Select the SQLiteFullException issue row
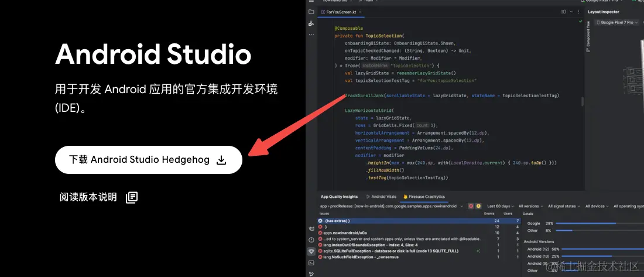This screenshot has width=644, height=277. [419, 251]
